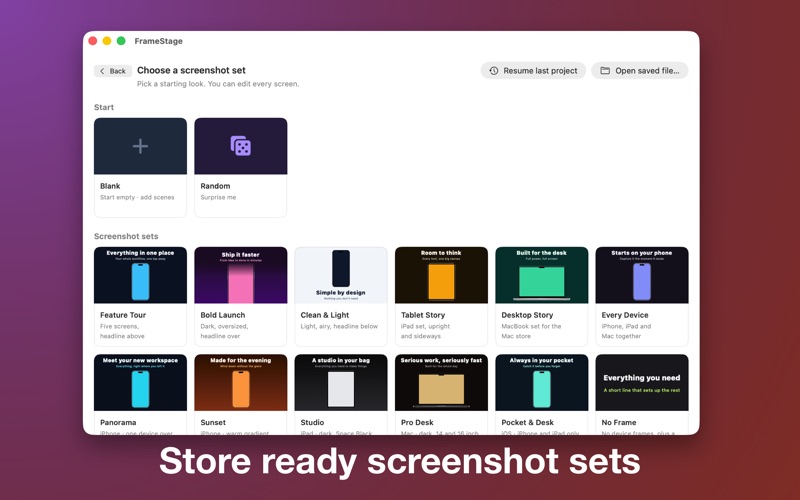Choose the No Frame set thumbnail
This screenshot has width=800, height=500.
(x=642, y=383)
